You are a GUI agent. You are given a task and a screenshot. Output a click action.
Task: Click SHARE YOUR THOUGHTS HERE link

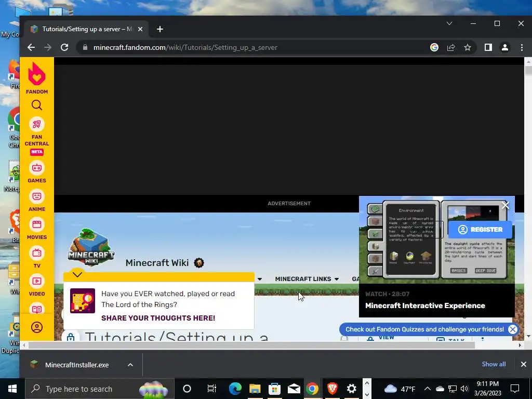point(158,318)
